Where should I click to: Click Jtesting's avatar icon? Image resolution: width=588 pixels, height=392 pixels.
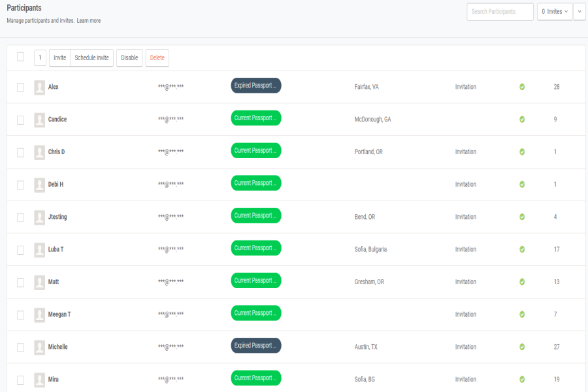[39, 218]
